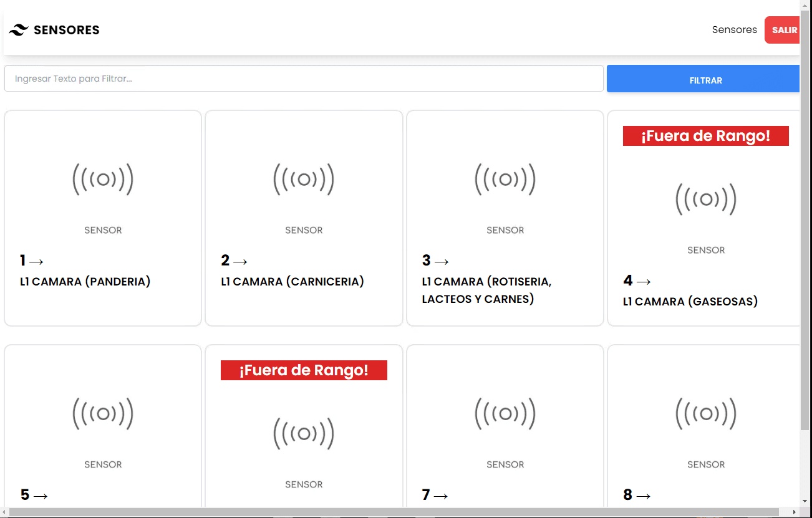This screenshot has height=518, width=812.
Task: Click the scroll right arrow
Action: point(795,512)
